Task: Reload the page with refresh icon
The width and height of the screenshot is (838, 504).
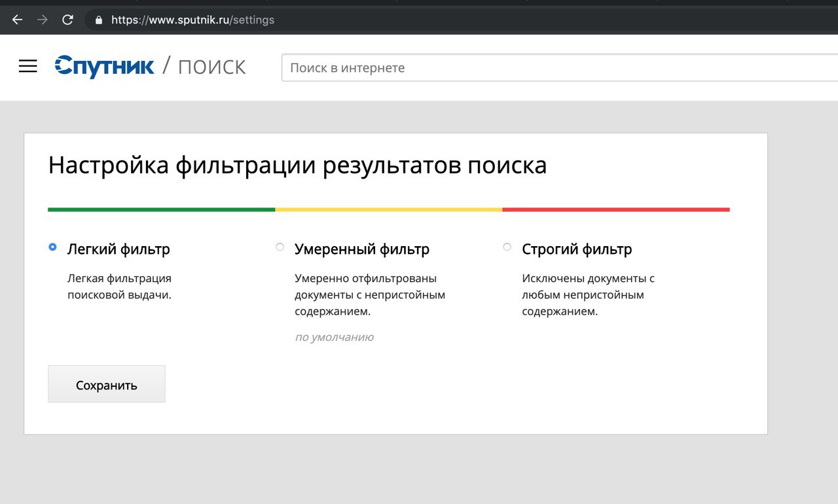Action: (x=67, y=20)
